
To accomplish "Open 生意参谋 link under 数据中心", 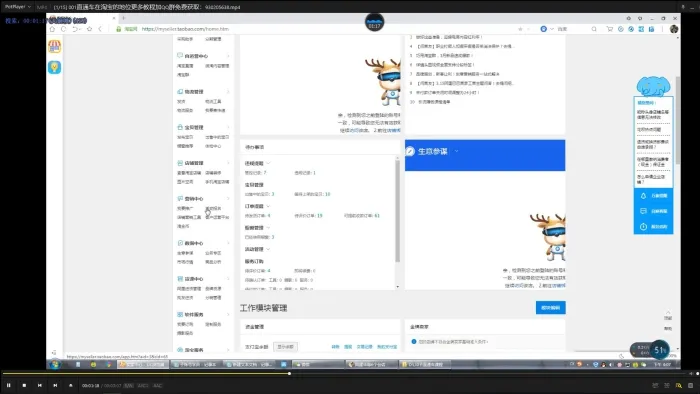I will (185, 253).
